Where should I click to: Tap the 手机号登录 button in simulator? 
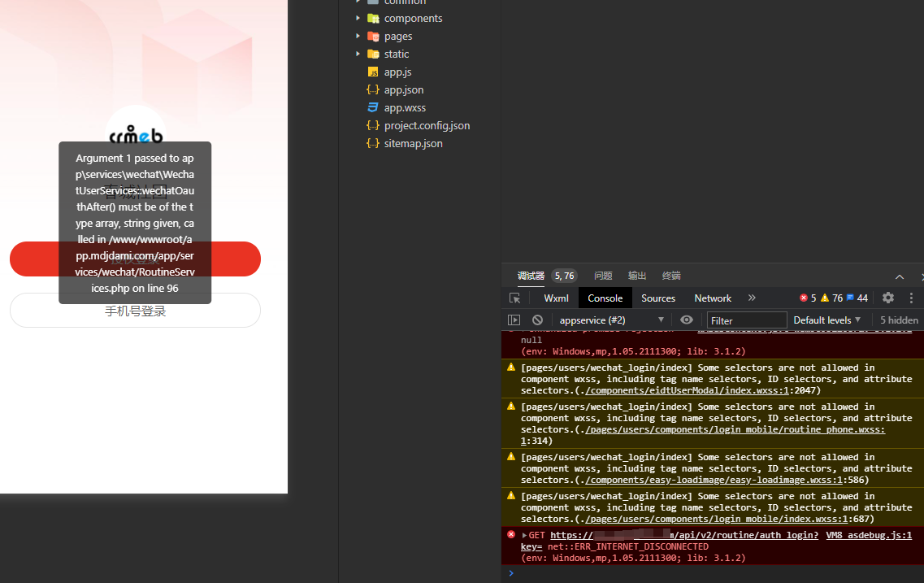tap(135, 311)
